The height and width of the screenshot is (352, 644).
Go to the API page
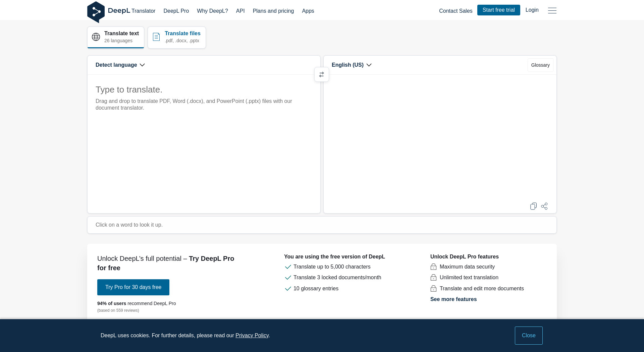[x=240, y=11]
